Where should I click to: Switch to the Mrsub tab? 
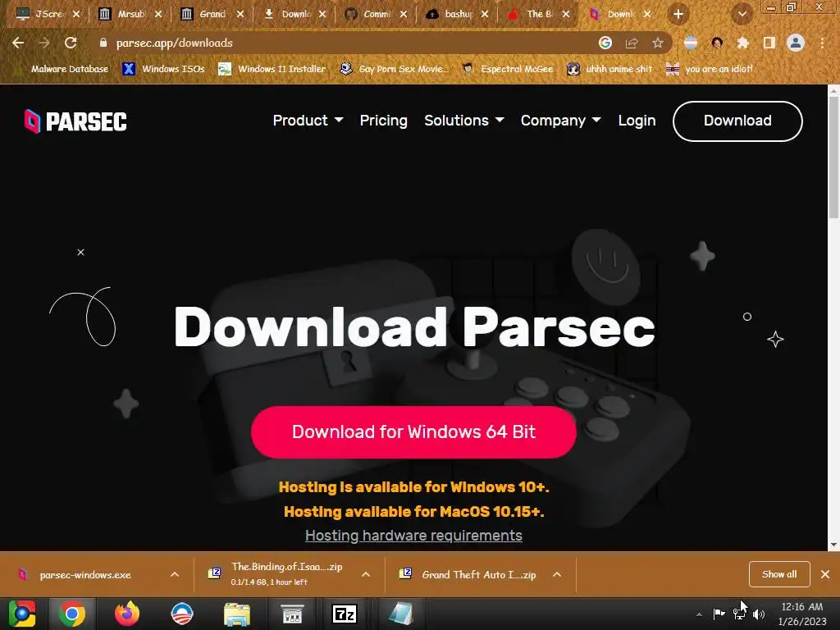pos(130,15)
